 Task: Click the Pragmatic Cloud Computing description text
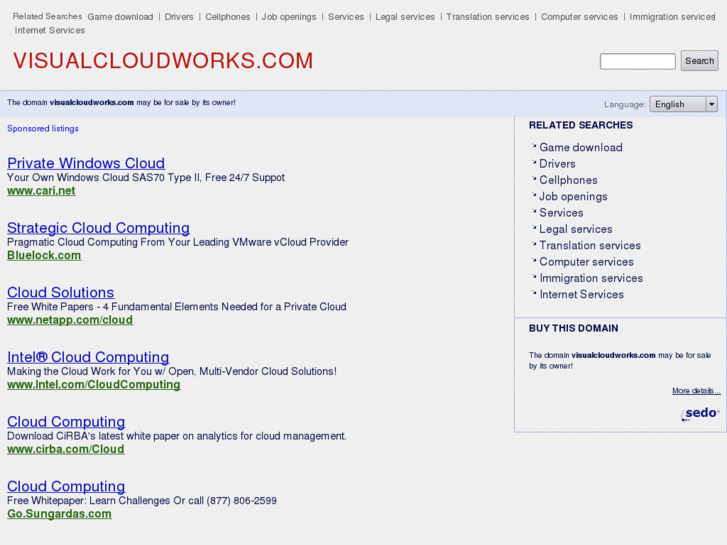pos(178,242)
